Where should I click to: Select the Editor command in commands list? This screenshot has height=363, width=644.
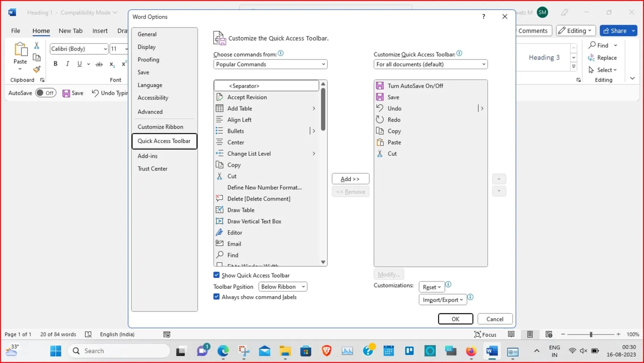coord(234,232)
